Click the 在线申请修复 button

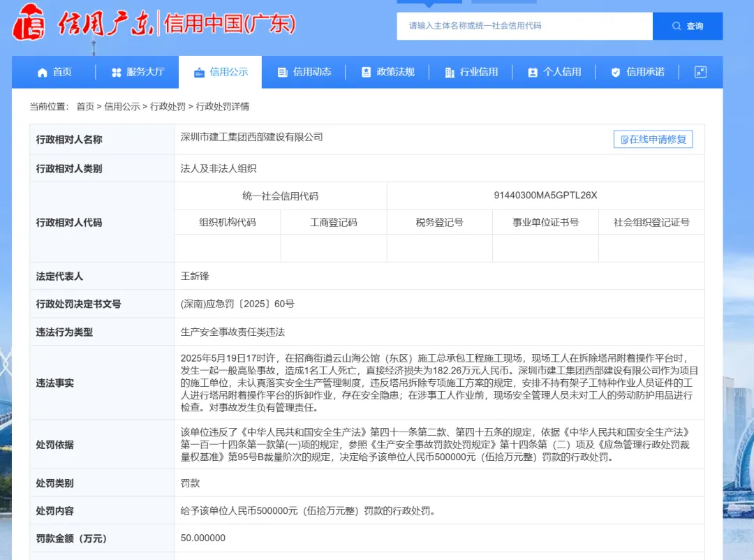coord(653,140)
